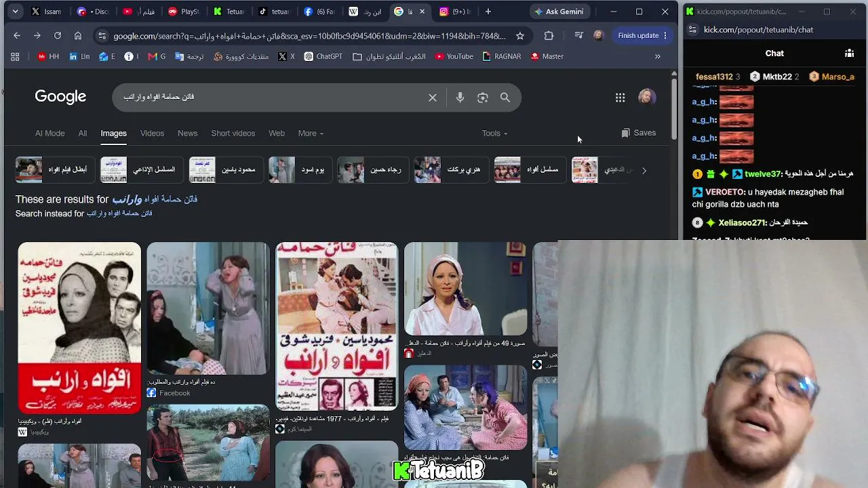Open Google account avatar menu

647,97
